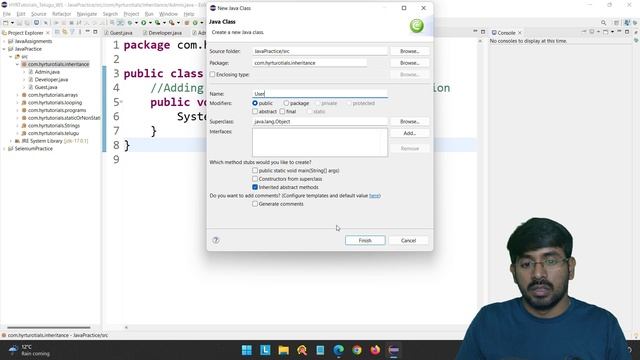This screenshot has height=360, width=640.
Task: Click Add to add interfaces
Action: click(409, 133)
